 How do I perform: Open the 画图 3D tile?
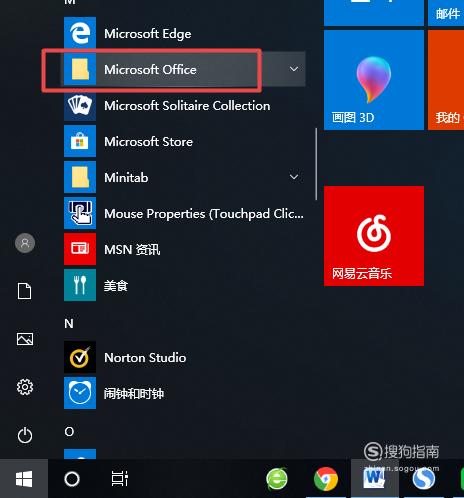374,80
